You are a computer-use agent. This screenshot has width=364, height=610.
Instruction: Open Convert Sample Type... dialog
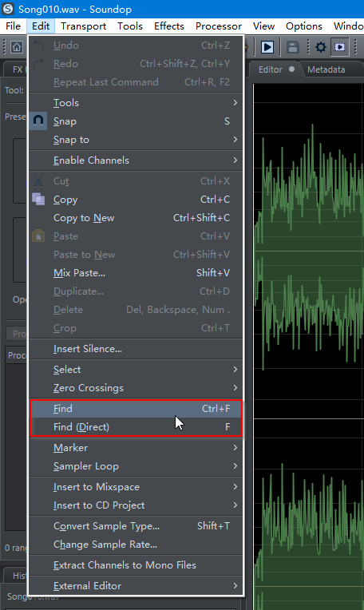136,526
